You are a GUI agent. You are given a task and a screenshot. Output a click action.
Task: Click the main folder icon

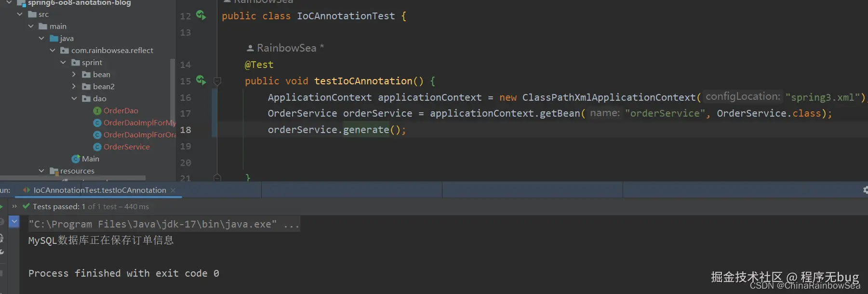coord(43,27)
